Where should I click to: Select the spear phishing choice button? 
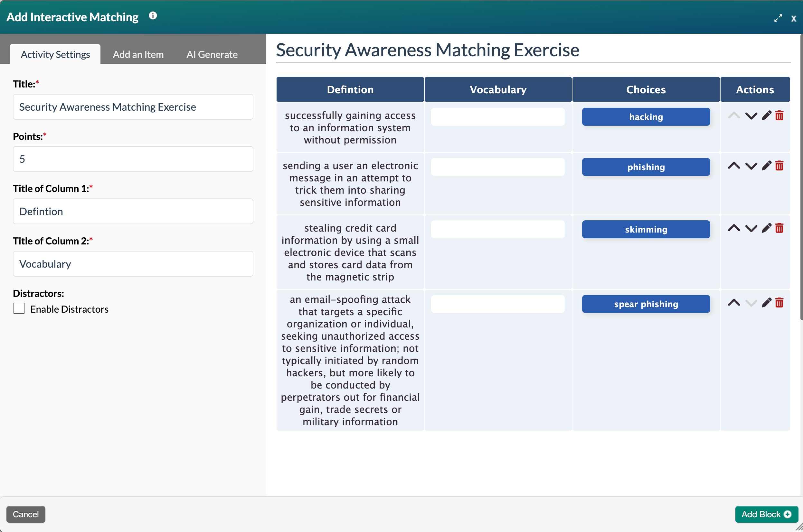pyautogui.click(x=646, y=304)
